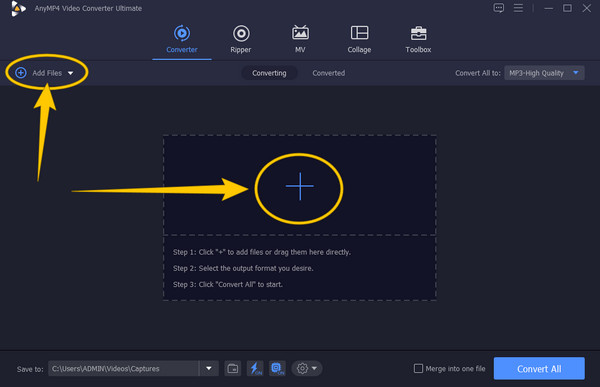600x387 pixels.
Task: Expand the Add Files dropdown arrow
Action: [70, 73]
